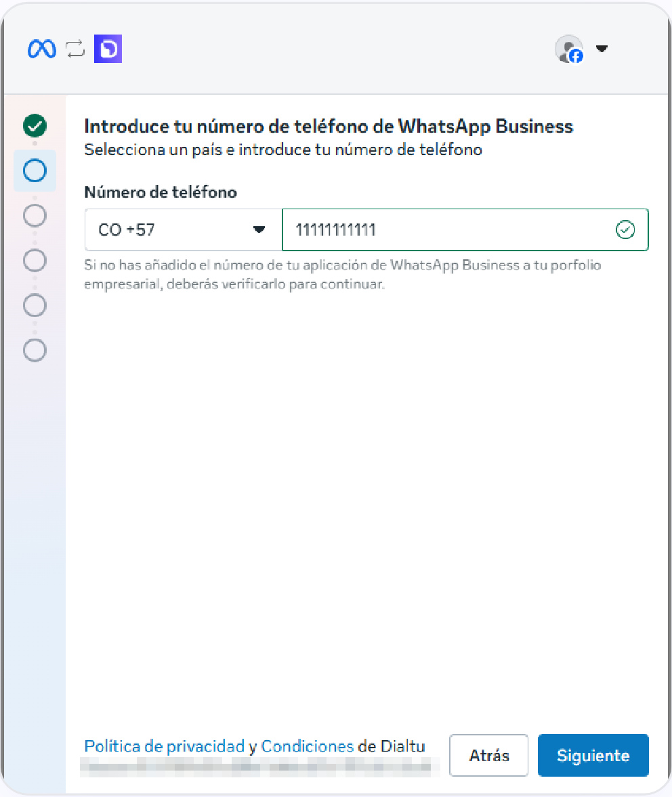Click the swap arrows icon between logos
The image size is (672, 797).
[x=75, y=49]
